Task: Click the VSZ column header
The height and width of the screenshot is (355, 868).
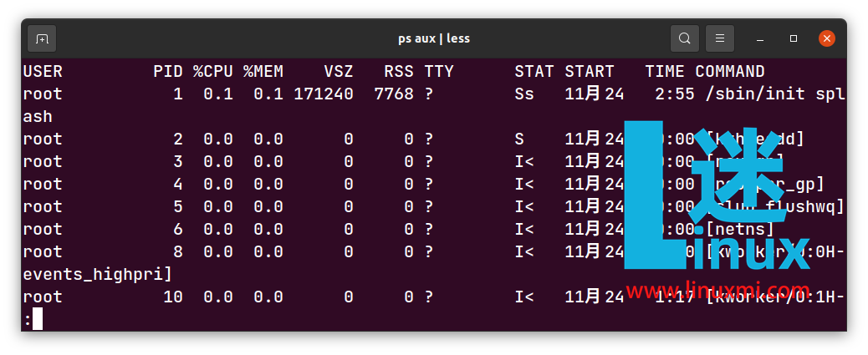Action: point(339,71)
